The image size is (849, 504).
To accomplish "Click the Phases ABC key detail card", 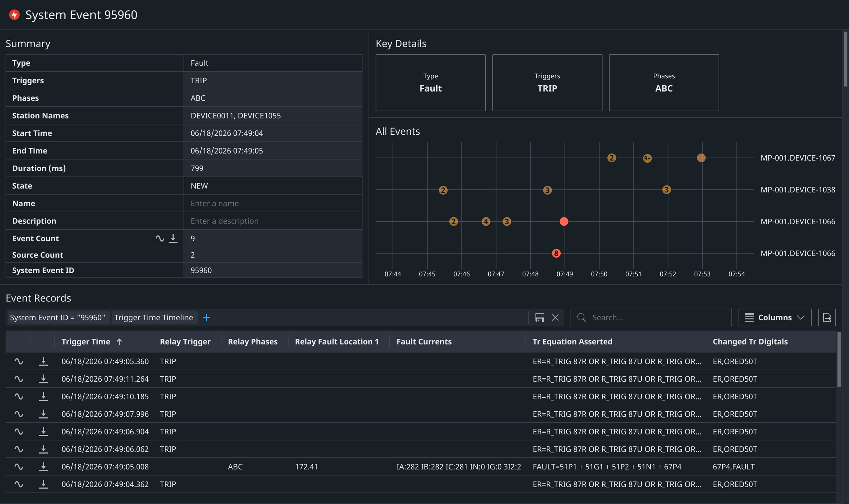I will (x=664, y=83).
